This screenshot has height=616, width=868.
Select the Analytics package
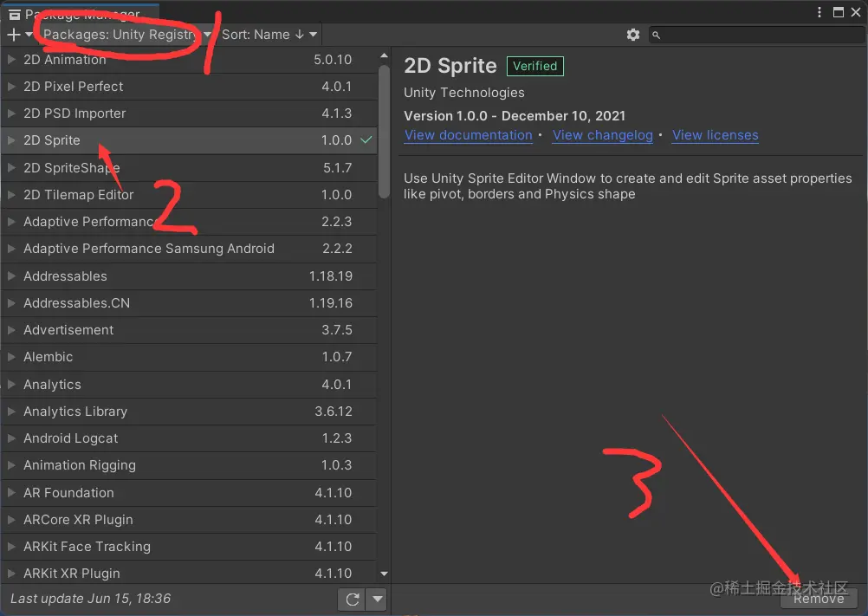[189, 385]
